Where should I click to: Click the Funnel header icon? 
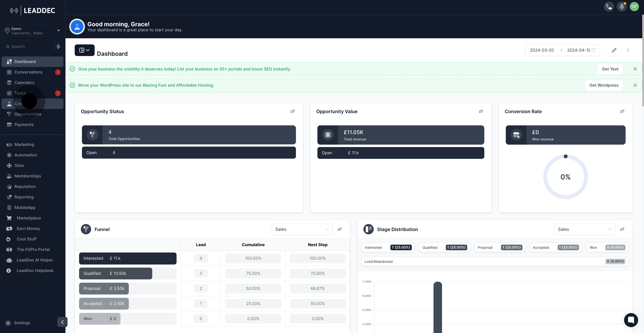click(86, 229)
